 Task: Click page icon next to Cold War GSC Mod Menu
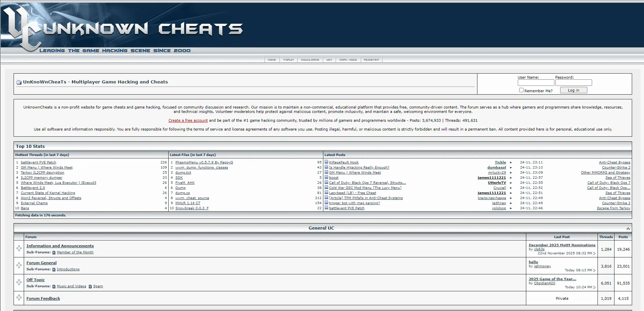(326, 188)
